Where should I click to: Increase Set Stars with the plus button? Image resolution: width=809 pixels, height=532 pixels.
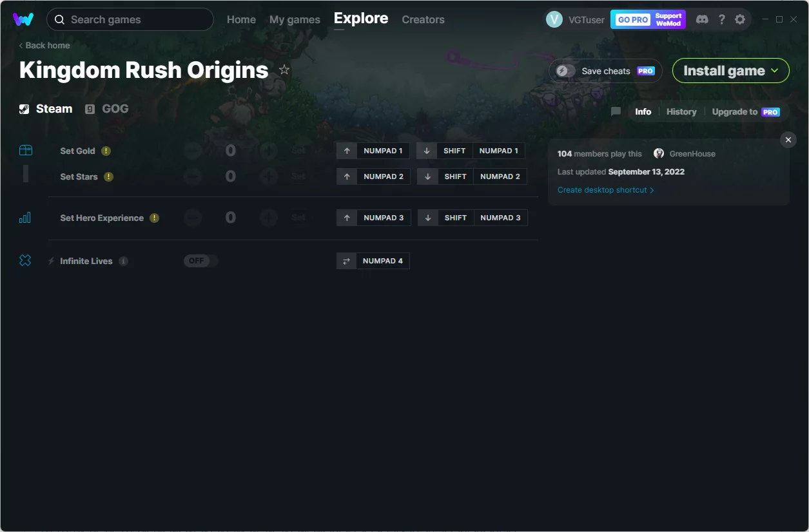click(269, 176)
